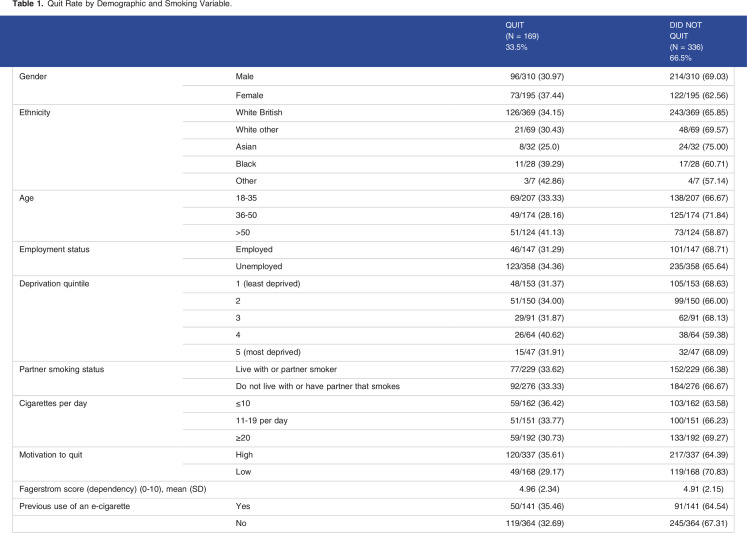Click the Gender row label
This screenshot has height=533, width=747.
pos(35,75)
